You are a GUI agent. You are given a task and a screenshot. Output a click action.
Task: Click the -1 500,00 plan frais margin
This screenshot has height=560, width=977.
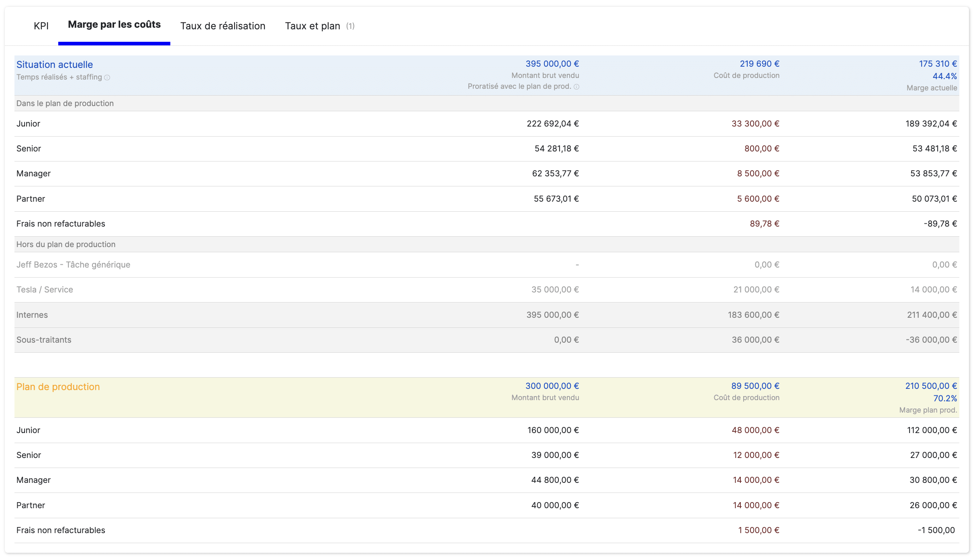click(x=936, y=530)
